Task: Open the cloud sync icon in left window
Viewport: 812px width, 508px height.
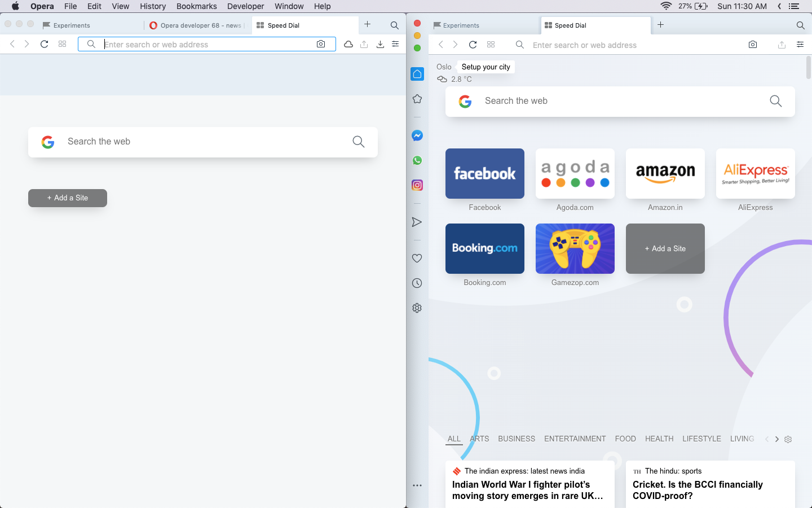Action: tap(348, 44)
